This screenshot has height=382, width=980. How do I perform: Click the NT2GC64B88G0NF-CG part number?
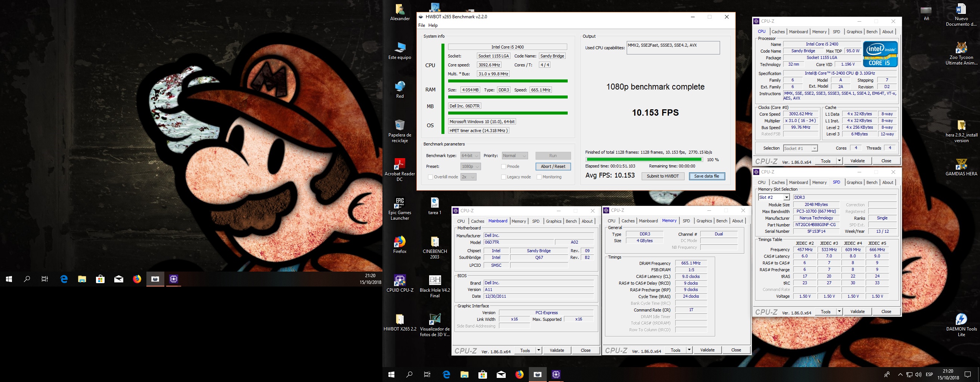(x=816, y=225)
